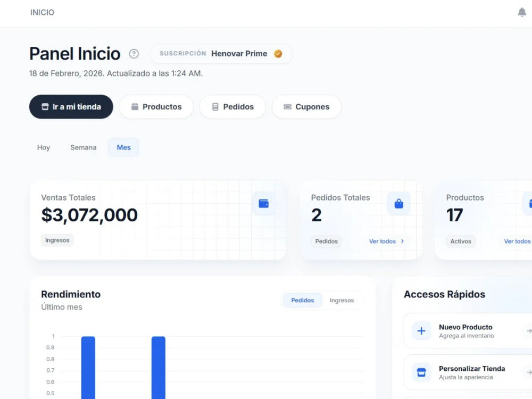
Task: Click the orange verified subscription badge
Action: [x=278, y=54]
